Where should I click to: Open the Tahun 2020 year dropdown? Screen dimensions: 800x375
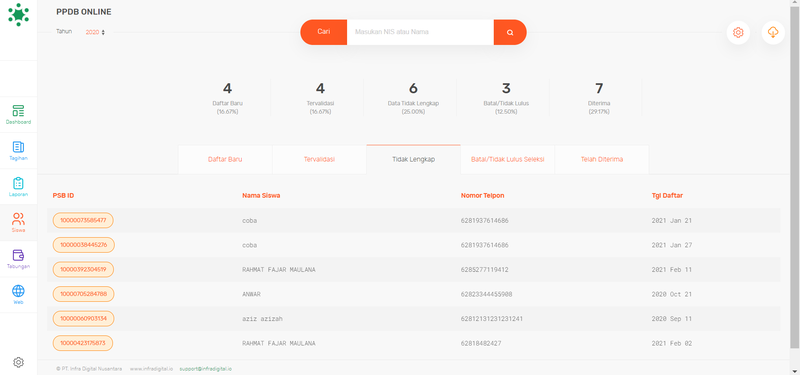(95, 32)
